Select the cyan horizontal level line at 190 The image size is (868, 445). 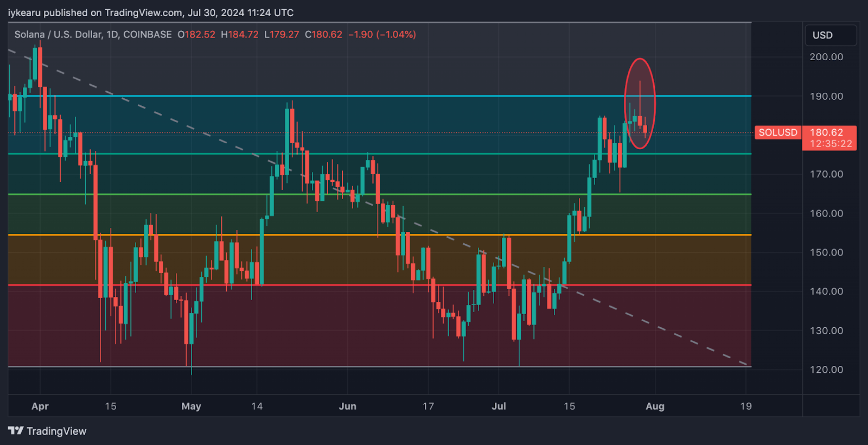pos(380,96)
